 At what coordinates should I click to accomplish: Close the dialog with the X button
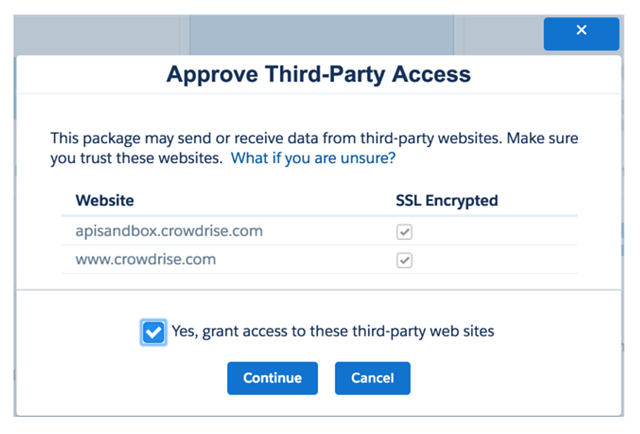[581, 33]
